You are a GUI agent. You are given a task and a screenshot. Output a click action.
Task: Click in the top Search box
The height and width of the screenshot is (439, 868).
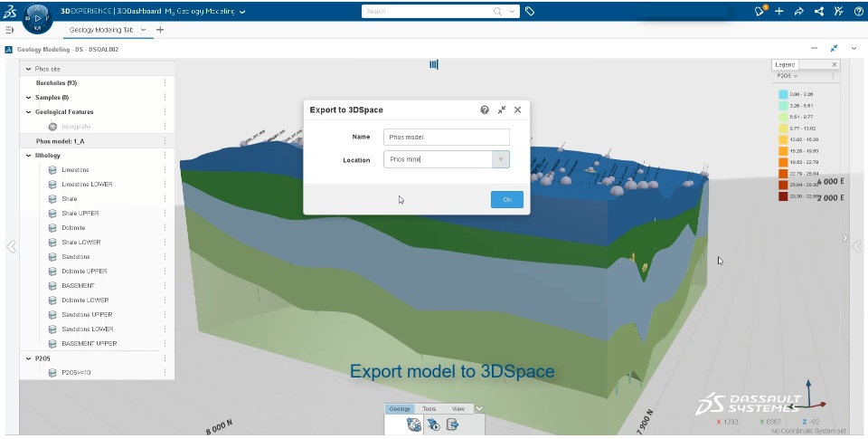click(x=426, y=11)
